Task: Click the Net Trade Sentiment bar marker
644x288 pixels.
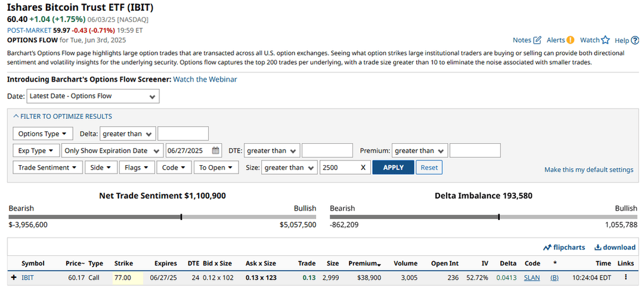Action: click(x=181, y=217)
